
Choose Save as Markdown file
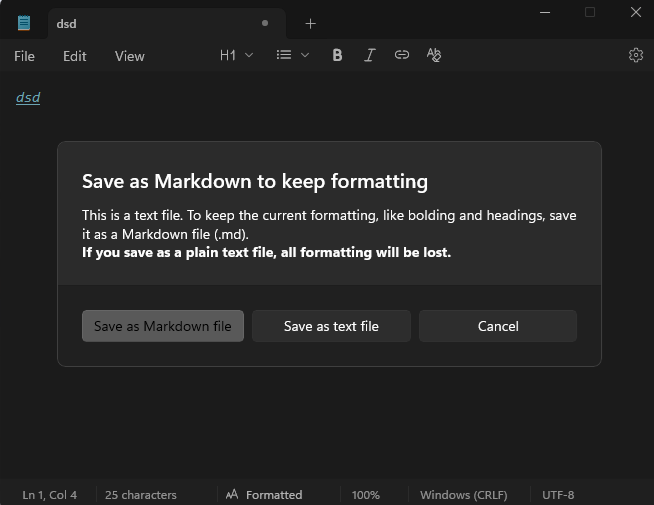pyautogui.click(x=163, y=326)
